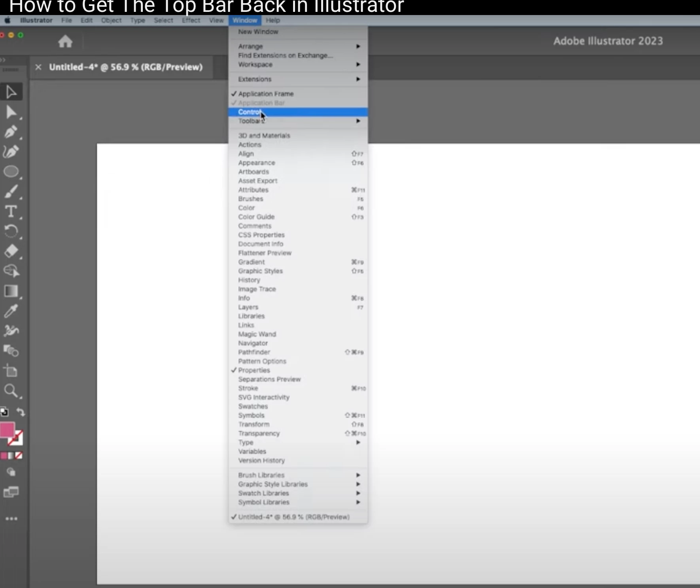
Task: Select the Direct Selection tool
Action: [11, 112]
